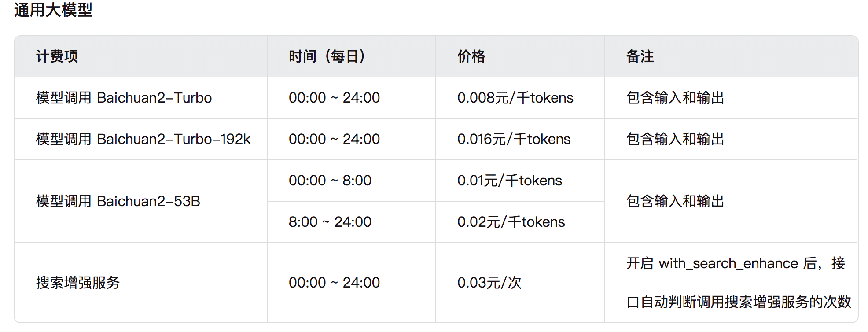Select the 计费项 column header

point(57,56)
